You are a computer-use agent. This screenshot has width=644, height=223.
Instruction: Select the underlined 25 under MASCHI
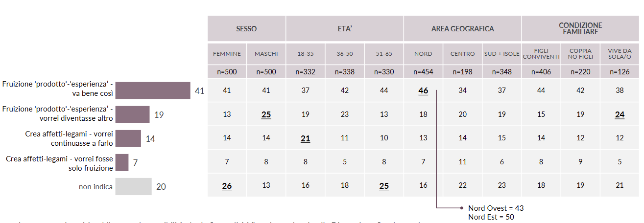pos(266,114)
